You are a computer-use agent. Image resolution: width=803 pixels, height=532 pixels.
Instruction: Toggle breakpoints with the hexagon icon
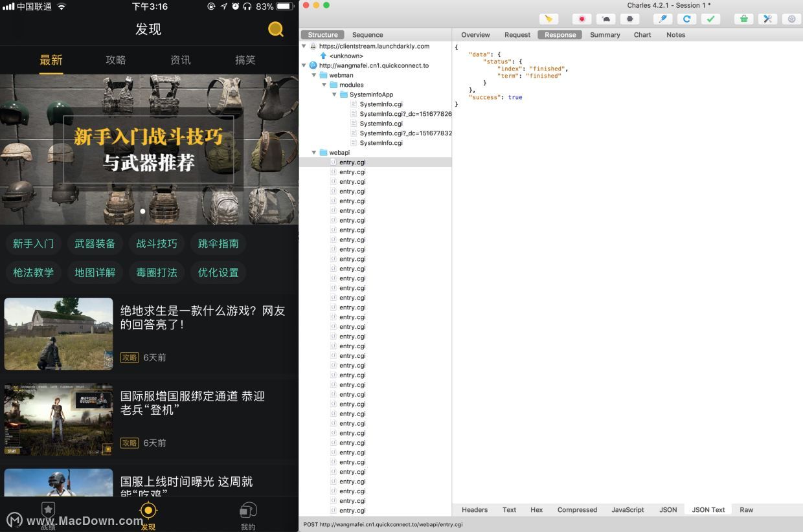point(629,19)
